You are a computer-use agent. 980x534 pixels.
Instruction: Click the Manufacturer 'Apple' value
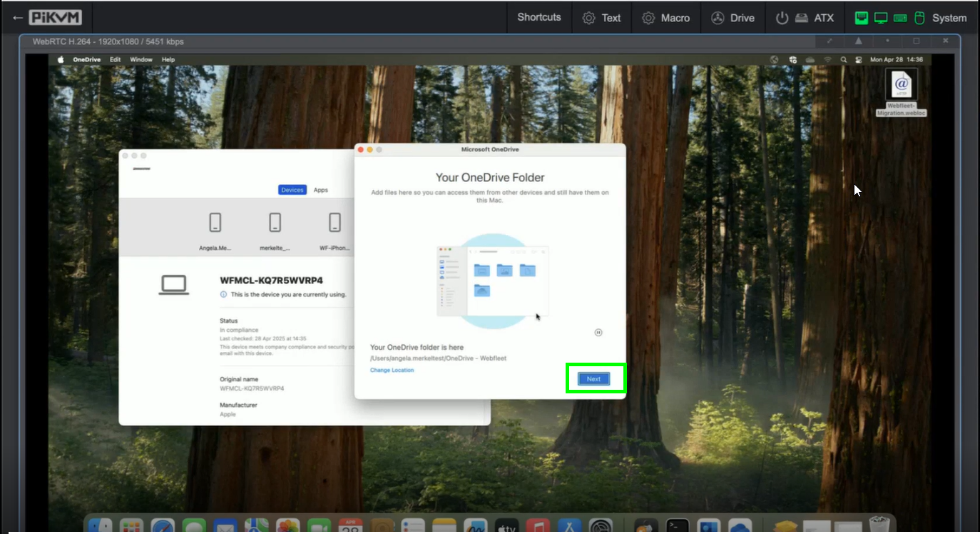228,414
